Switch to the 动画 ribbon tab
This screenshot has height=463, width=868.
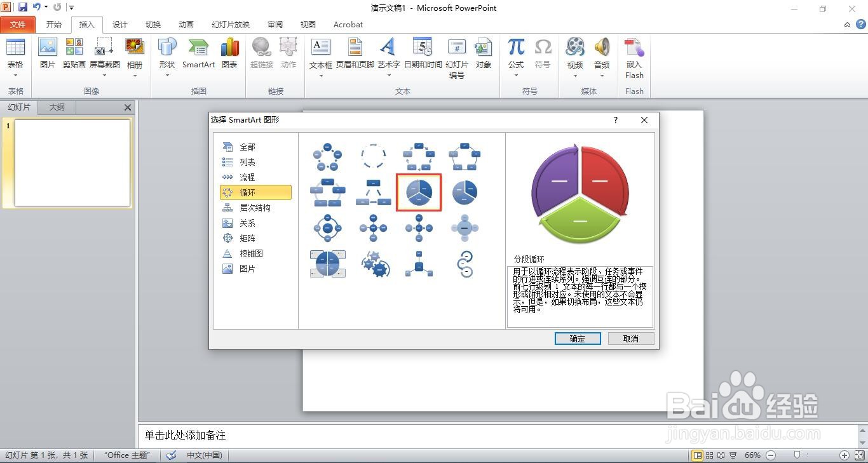pyautogui.click(x=186, y=25)
